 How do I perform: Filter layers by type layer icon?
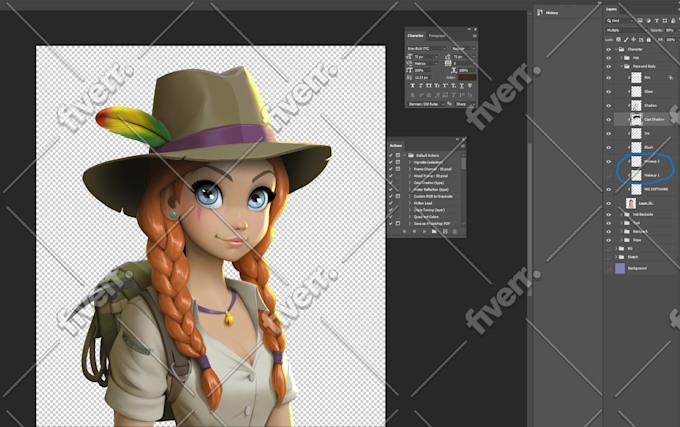657,20
